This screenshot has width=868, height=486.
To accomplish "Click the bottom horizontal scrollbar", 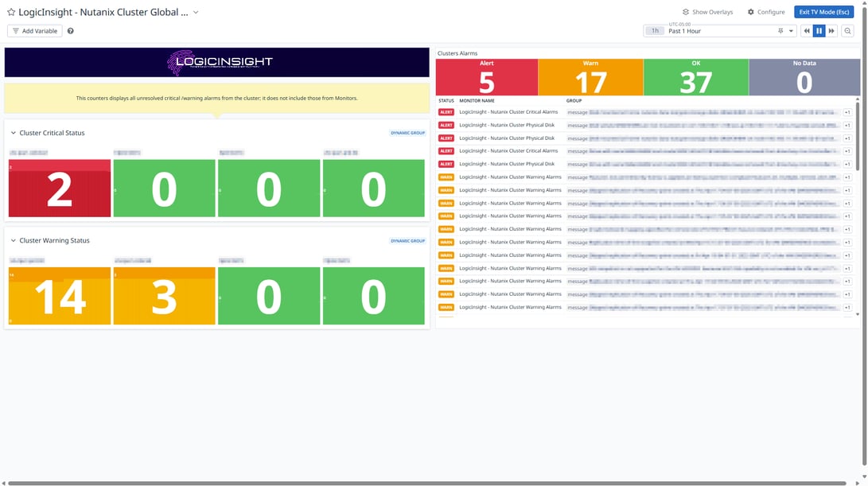I will coord(427,484).
